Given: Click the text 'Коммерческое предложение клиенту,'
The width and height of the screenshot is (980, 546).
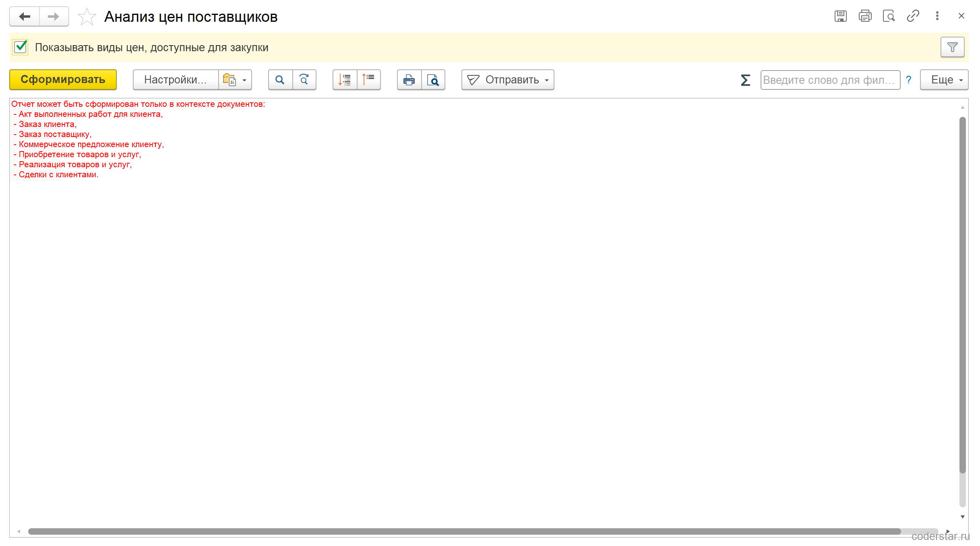Looking at the screenshot, I should pyautogui.click(x=91, y=144).
